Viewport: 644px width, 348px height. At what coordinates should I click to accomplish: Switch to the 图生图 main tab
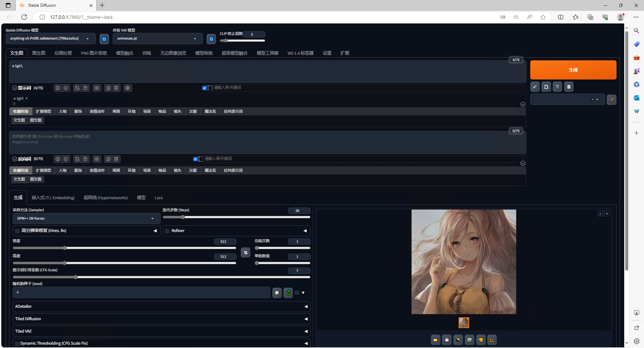click(x=39, y=53)
